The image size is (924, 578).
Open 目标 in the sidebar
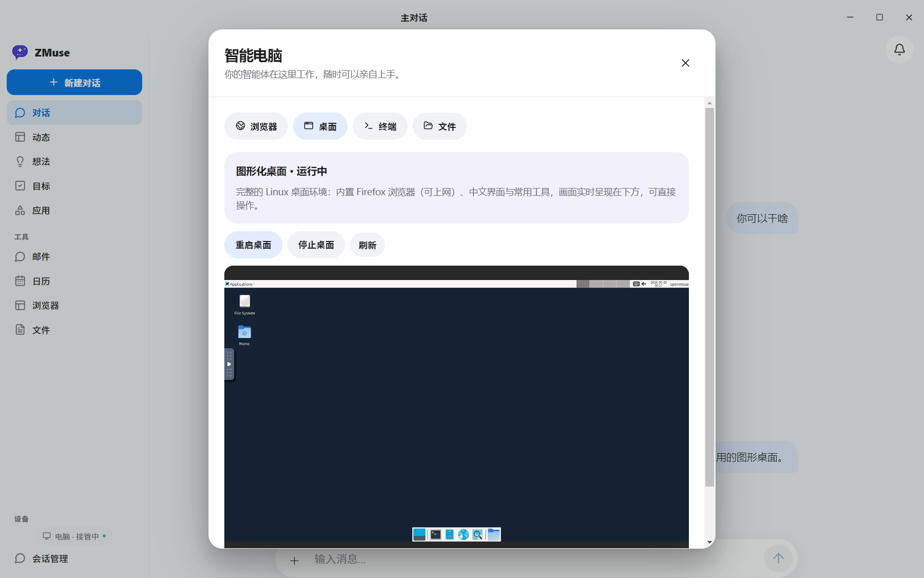pos(74,186)
